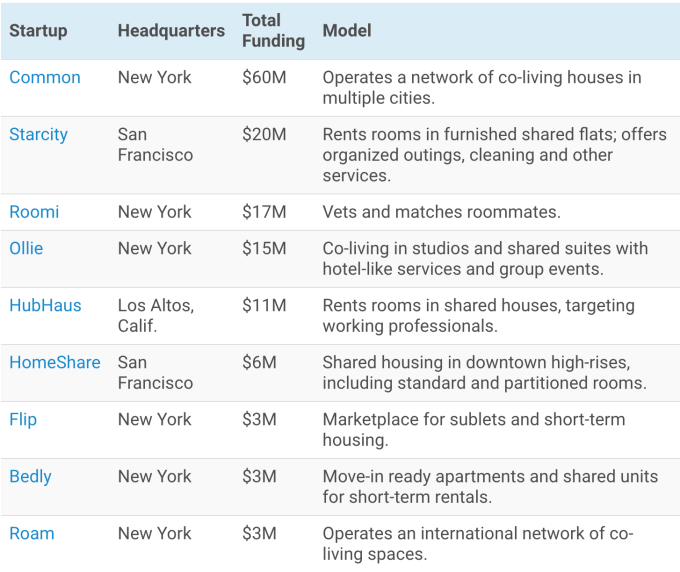
Task: Click the $17M funding amount
Action: pos(263,212)
